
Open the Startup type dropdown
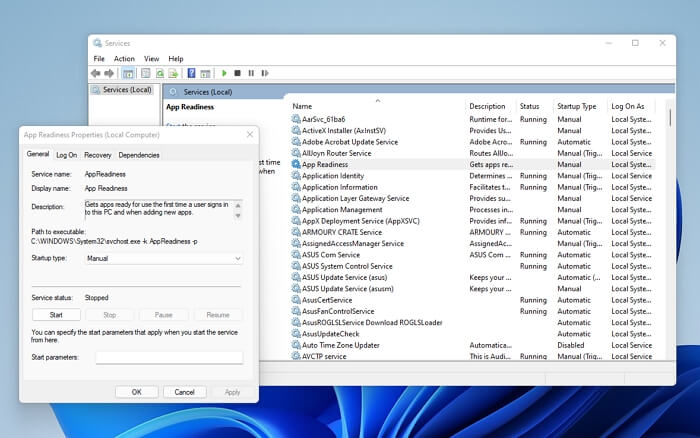pos(164,258)
